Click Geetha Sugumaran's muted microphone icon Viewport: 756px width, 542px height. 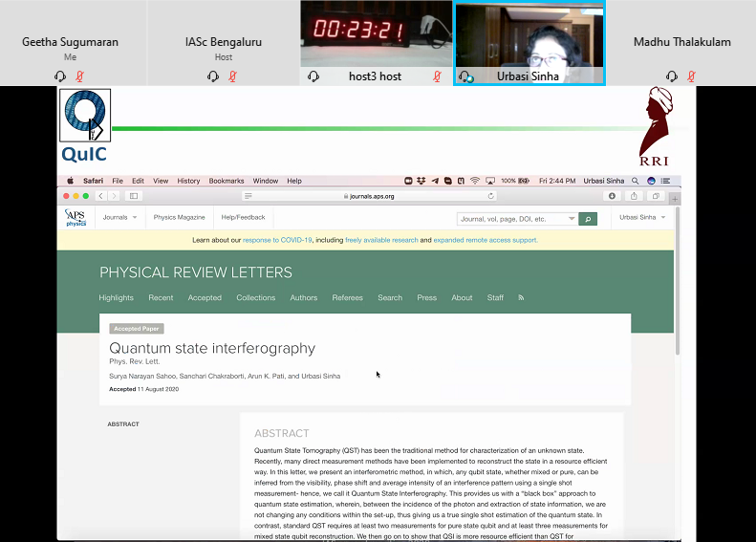pyautogui.click(x=80, y=76)
